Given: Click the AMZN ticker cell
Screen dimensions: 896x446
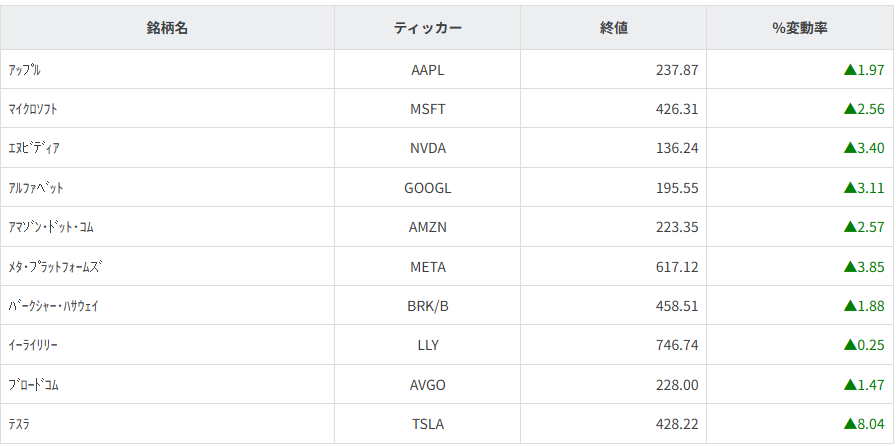Looking at the screenshot, I should [428, 227].
